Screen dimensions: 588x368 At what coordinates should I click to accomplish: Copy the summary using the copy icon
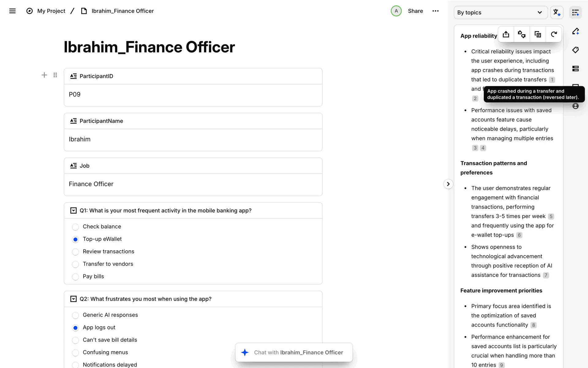[x=537, y=34]
